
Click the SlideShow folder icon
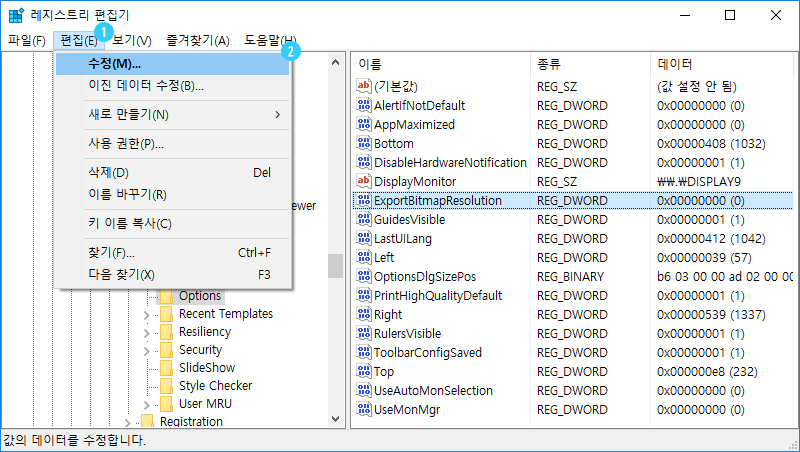167,368
